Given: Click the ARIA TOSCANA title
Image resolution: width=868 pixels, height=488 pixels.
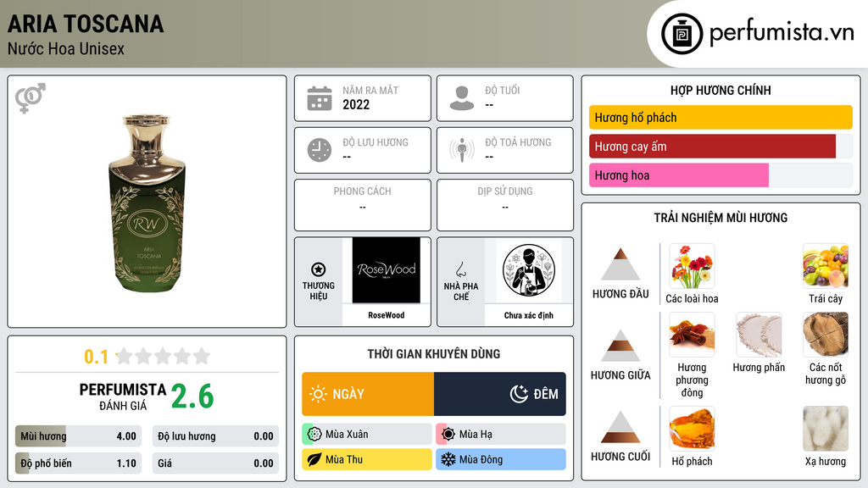Looking at the screenshot, I should click(86, 24).
